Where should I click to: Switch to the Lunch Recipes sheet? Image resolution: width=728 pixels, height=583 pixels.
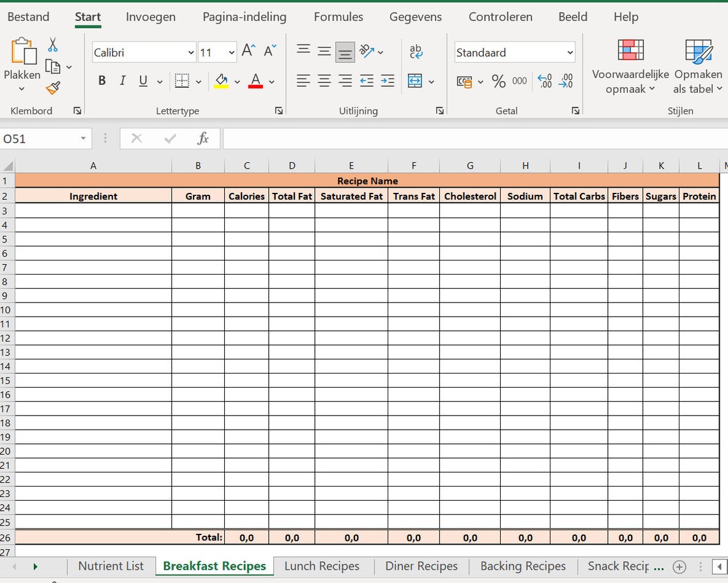click(322, 566)
